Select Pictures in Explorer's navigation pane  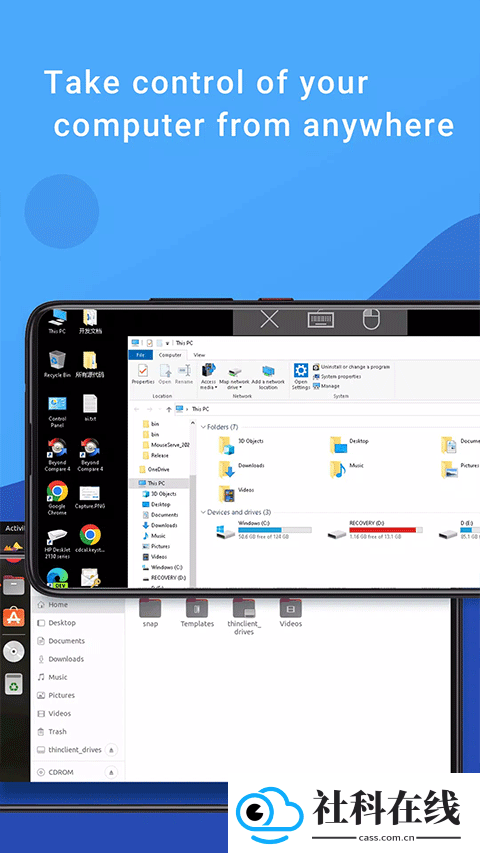(x=157, y=546)
